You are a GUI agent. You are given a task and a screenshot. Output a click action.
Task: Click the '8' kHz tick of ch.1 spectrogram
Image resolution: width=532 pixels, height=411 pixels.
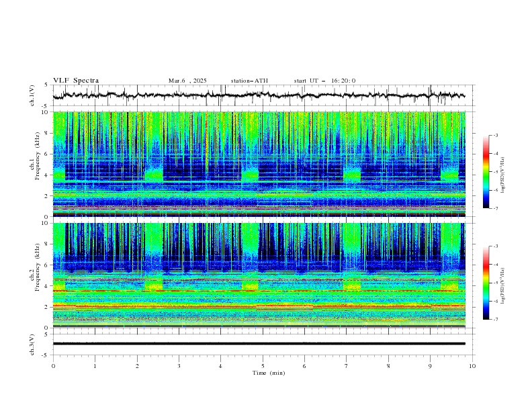point(48,133)
